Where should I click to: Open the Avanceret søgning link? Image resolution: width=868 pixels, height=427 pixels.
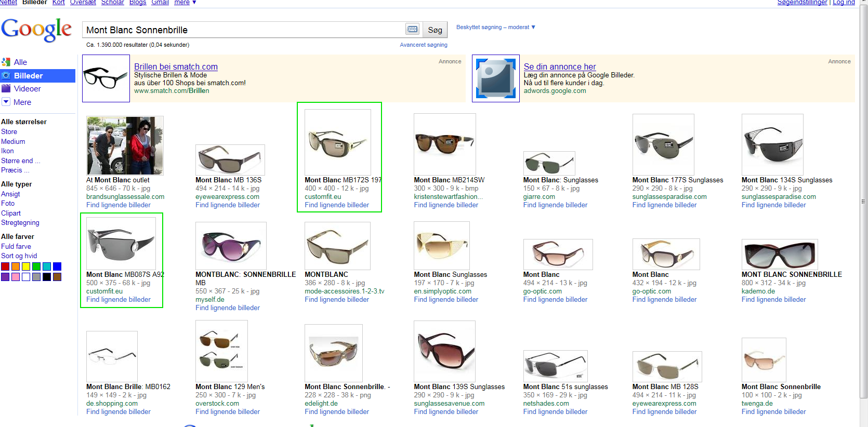point(424,45)
